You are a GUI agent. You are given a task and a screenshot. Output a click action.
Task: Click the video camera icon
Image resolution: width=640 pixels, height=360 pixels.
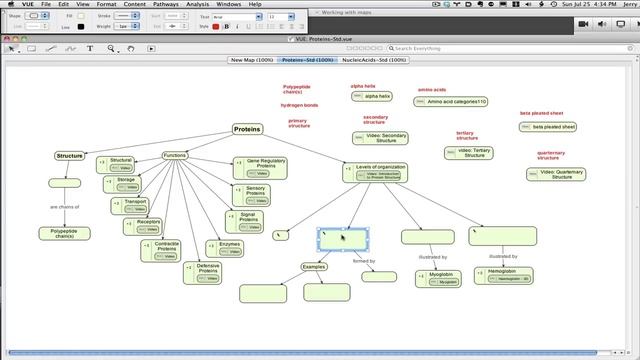pos(583,24)
